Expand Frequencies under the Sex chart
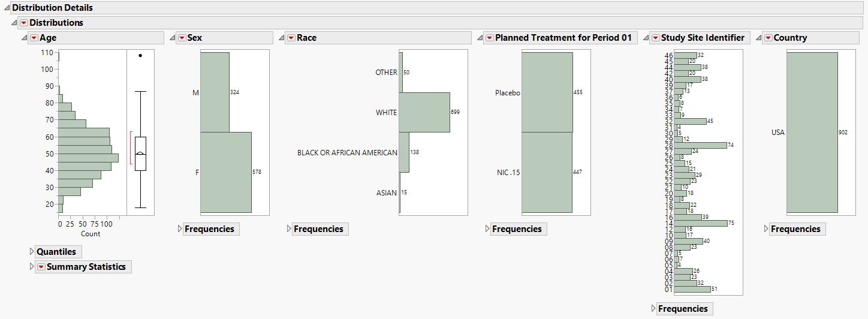This screenshot has width=868, height=319. click(x=180, y=229)
